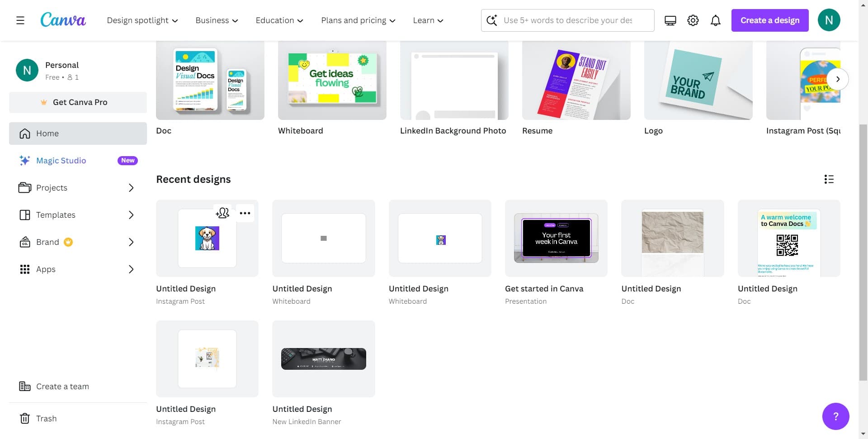Open Brand in the sidebar
This screenshot has height=439, width=868.
[x=78, y=242]
